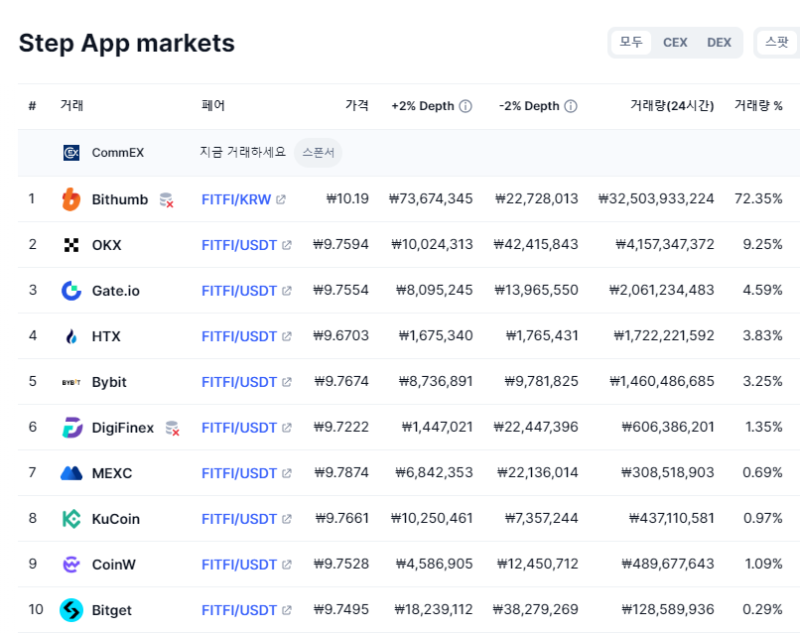Click the CommEX exchange logo

71,153
